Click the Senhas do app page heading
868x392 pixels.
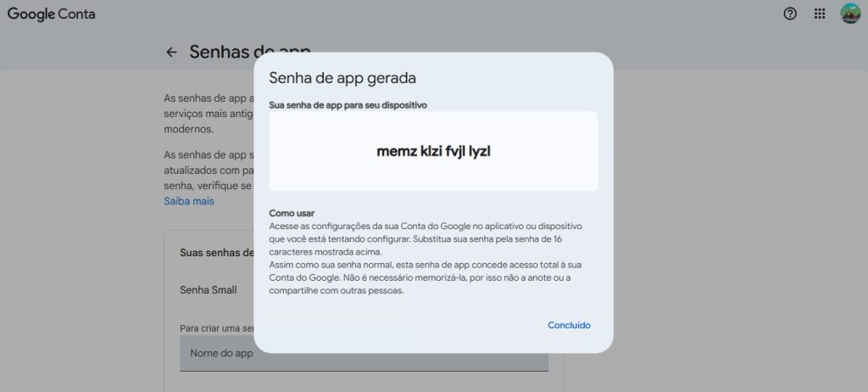[x=220, y=52]
